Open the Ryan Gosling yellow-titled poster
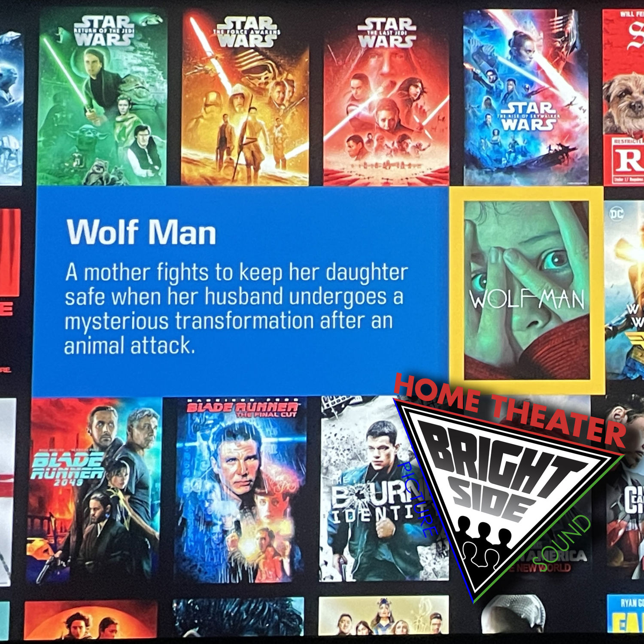The image size is (644, 644). click(x=626, y=615)
